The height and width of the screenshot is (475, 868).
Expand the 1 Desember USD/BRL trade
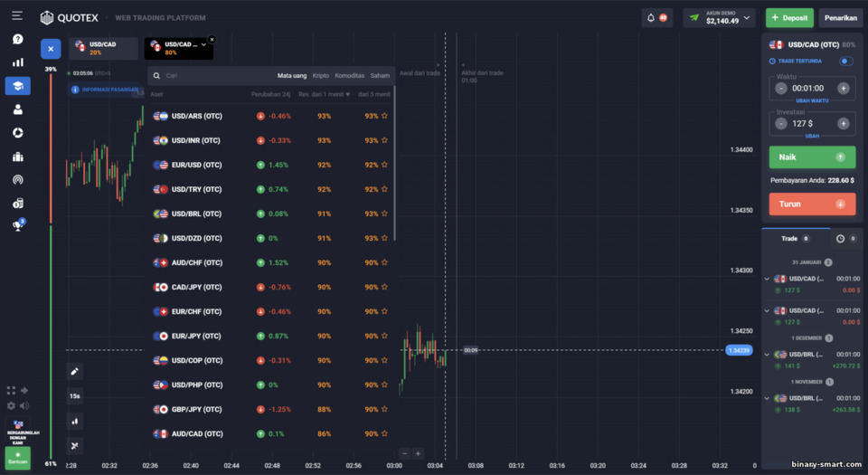[x=767, y=355]
